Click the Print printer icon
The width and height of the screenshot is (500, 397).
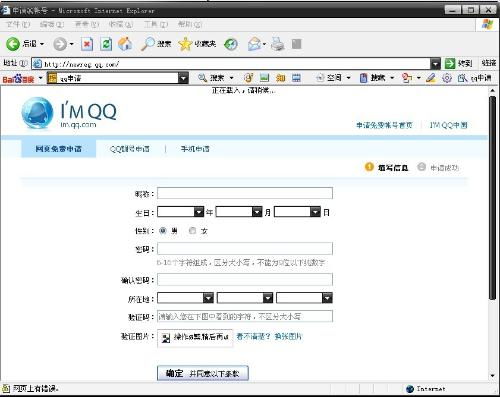click(x=277, y=44)
